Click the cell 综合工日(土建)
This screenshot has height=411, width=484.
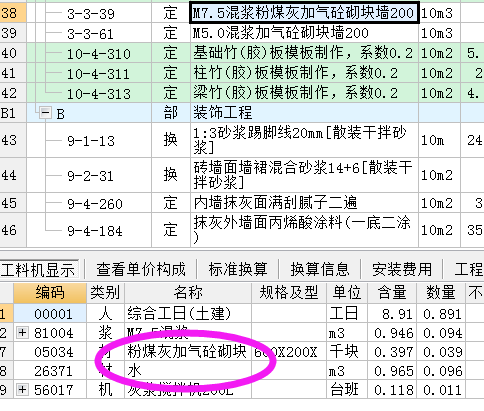point(188,314)
